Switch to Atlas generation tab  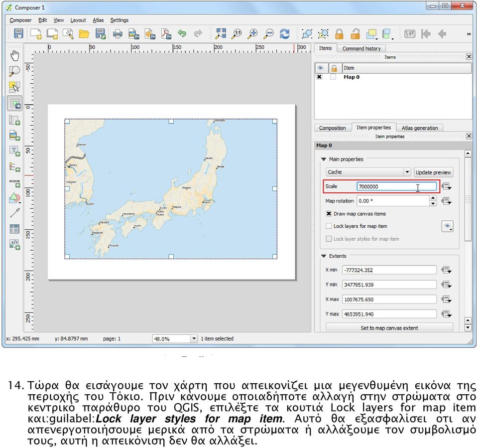tap(419, 128)
